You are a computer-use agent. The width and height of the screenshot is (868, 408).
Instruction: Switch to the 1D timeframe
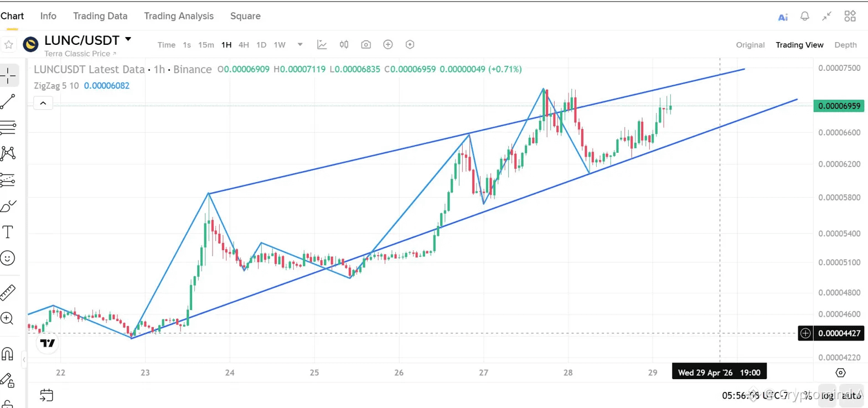click(261, 45)
